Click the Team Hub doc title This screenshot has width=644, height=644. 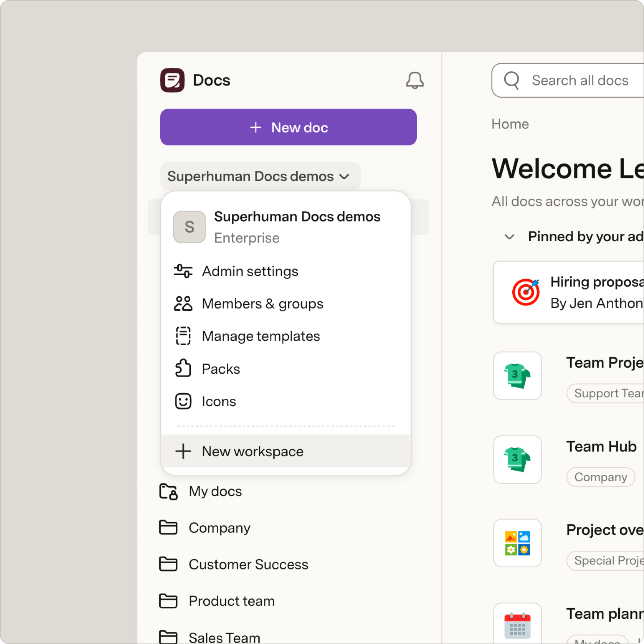point(601,446)
